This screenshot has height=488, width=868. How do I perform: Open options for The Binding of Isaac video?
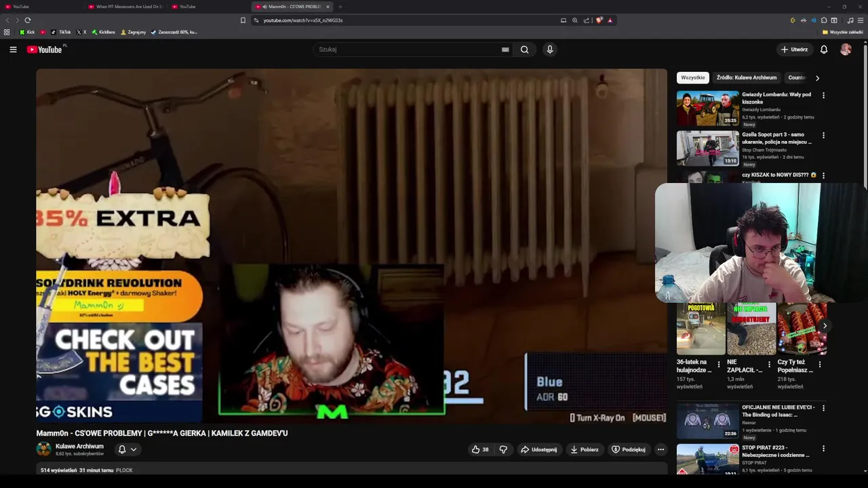tap(823, 408)
